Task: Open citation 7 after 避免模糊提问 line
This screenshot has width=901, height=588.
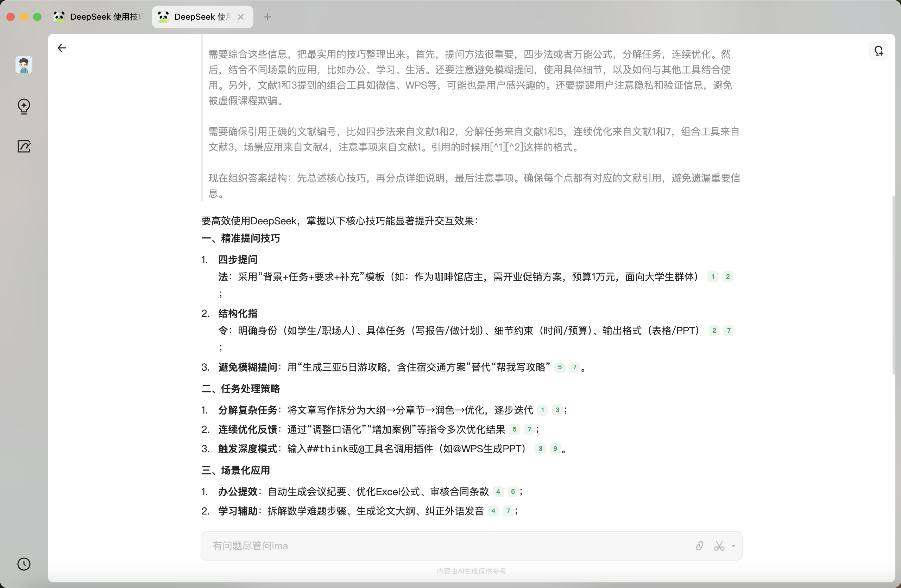Action: pyautogui.click(x=574, y=367)
